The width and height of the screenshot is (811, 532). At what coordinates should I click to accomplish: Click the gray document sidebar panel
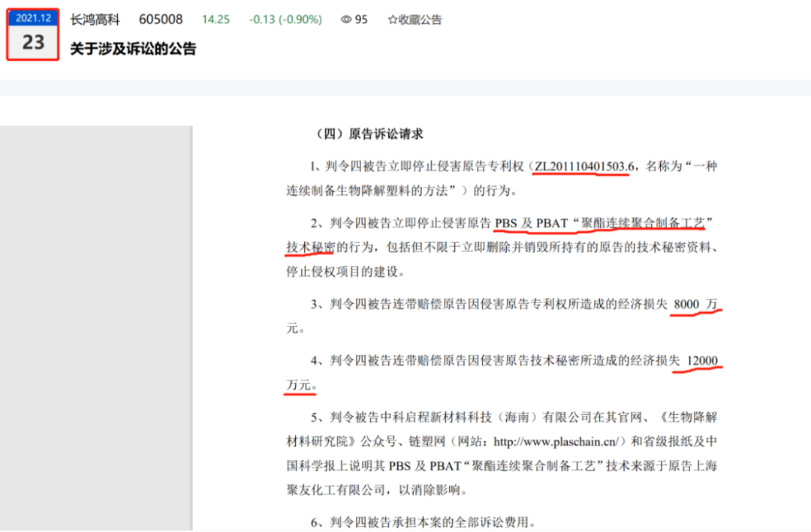(x=96, y=329)
